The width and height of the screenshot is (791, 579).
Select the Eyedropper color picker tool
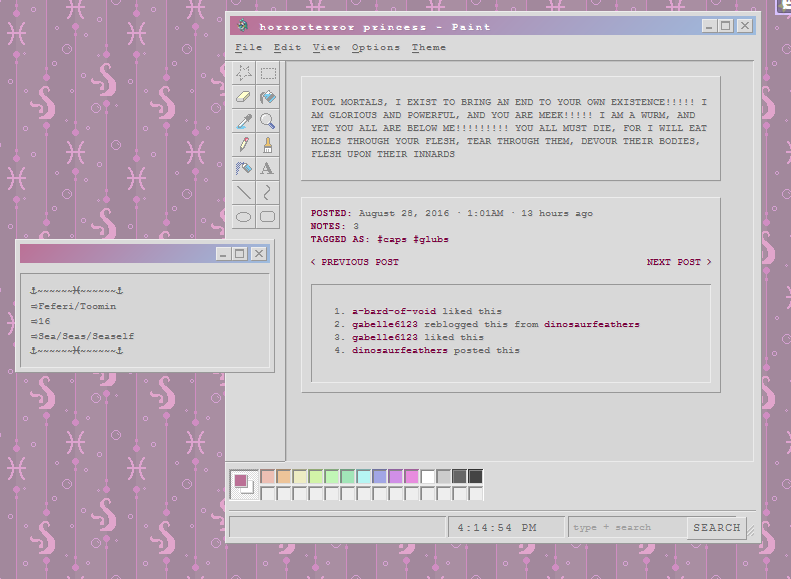tap(244, 121)
